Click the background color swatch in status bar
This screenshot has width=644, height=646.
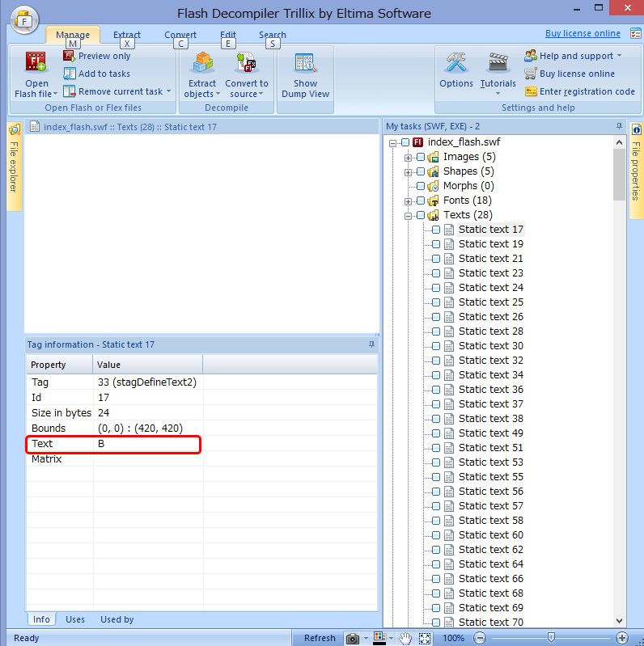coord(379,638)
